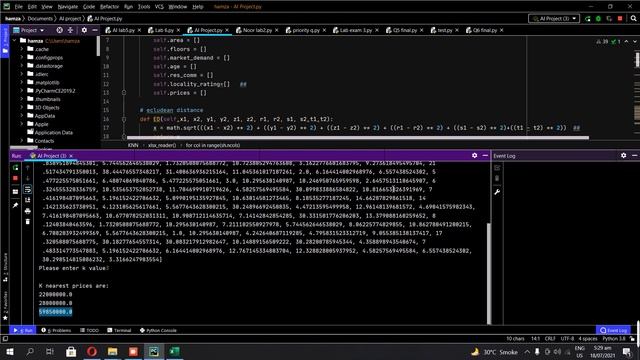Close the test.py editor tab

pyautogui.click(x=457, y=30)
